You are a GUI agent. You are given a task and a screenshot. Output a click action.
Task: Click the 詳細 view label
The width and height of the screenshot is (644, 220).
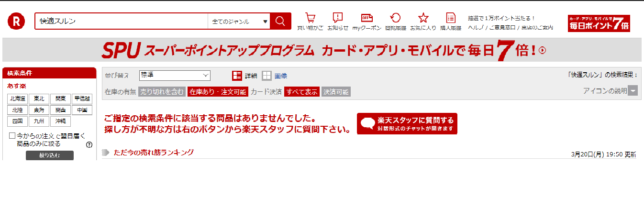(251, 76)
